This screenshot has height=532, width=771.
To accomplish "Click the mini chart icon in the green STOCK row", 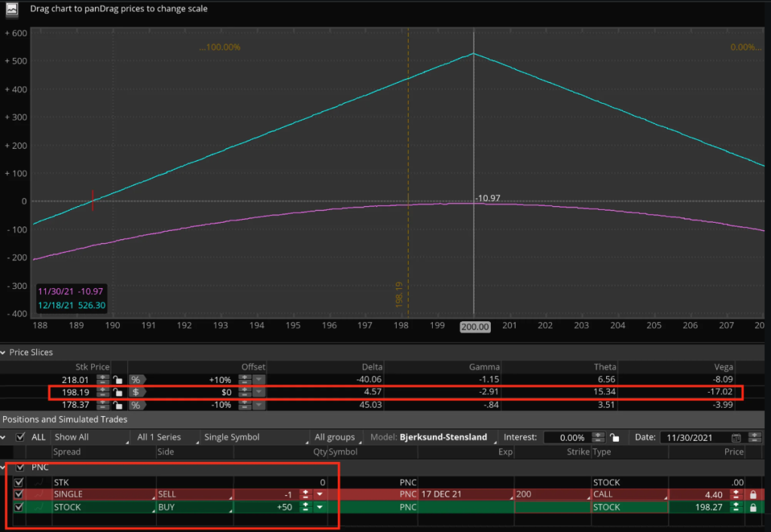I will [39, 507].
